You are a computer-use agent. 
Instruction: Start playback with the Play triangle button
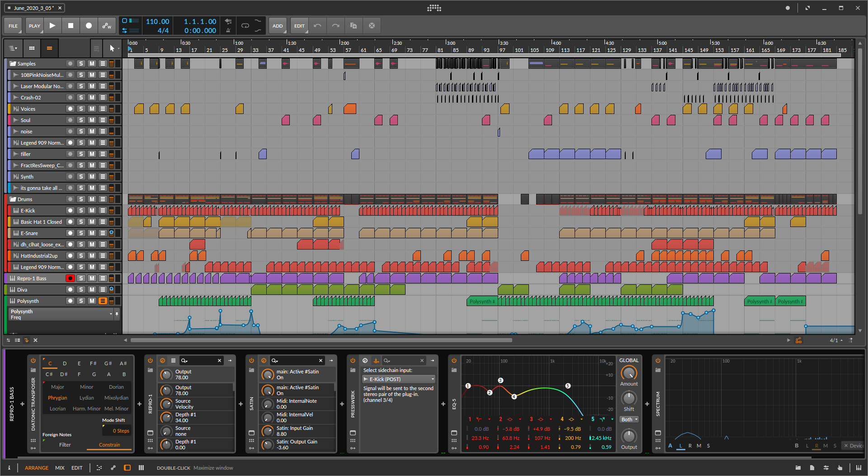[x=52, y=26]
